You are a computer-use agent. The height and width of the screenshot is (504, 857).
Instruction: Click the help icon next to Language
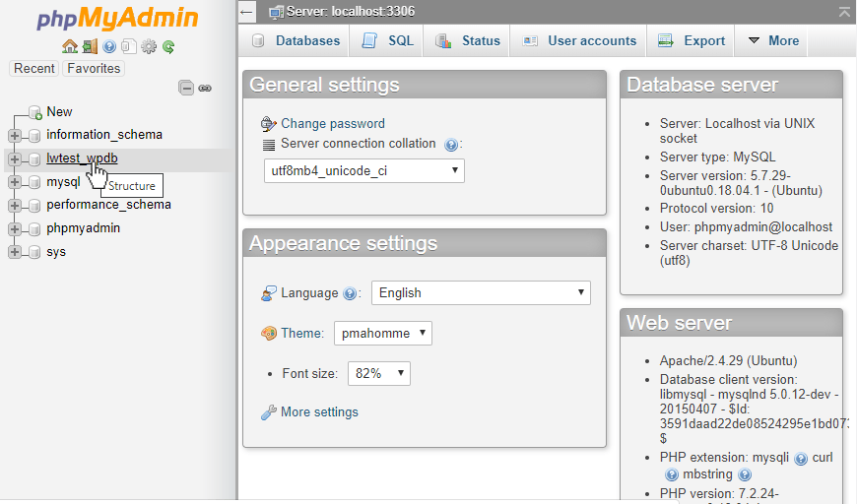tap(350, 293)
